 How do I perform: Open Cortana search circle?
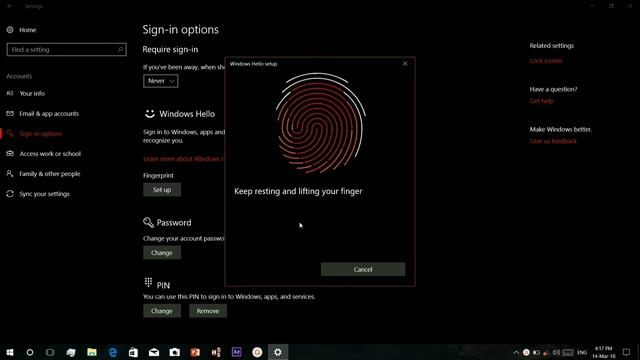click(30, 352)
